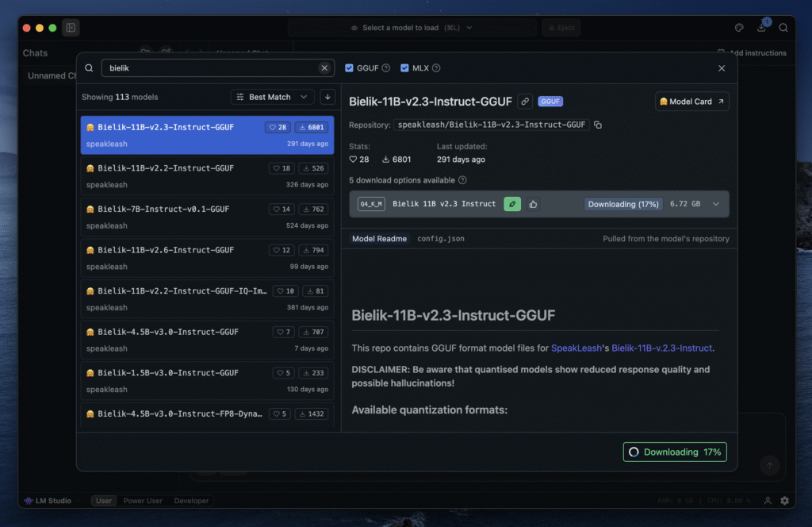Toggle the sort direction arrow button

coord(327,97)
